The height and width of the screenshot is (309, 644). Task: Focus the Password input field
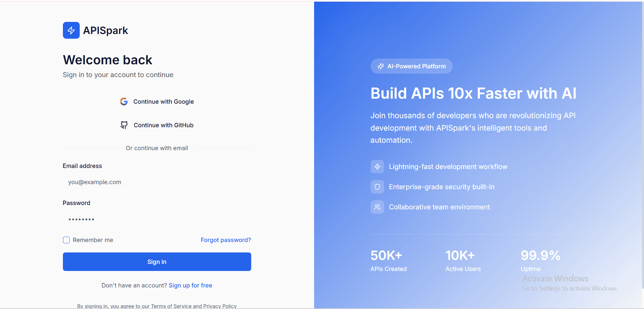tap(157, 219)
